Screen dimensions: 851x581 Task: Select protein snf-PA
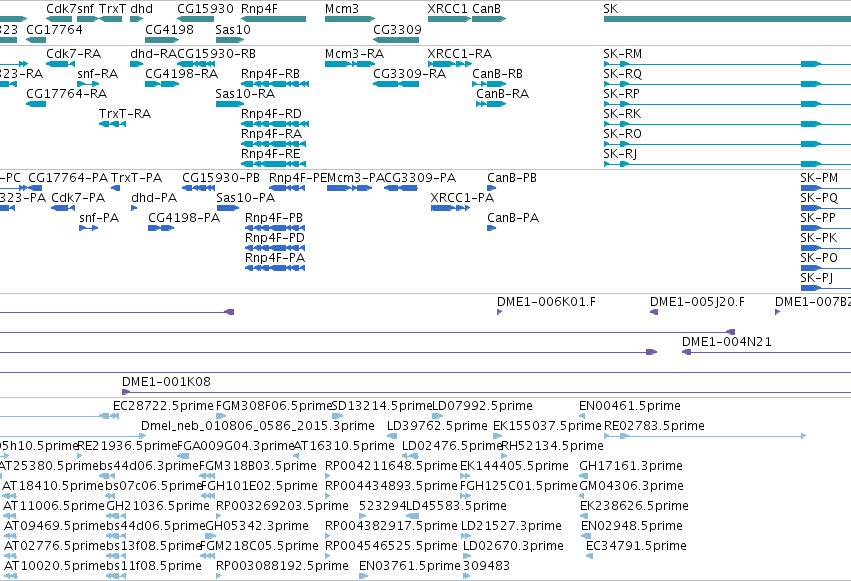click(99, 218)
